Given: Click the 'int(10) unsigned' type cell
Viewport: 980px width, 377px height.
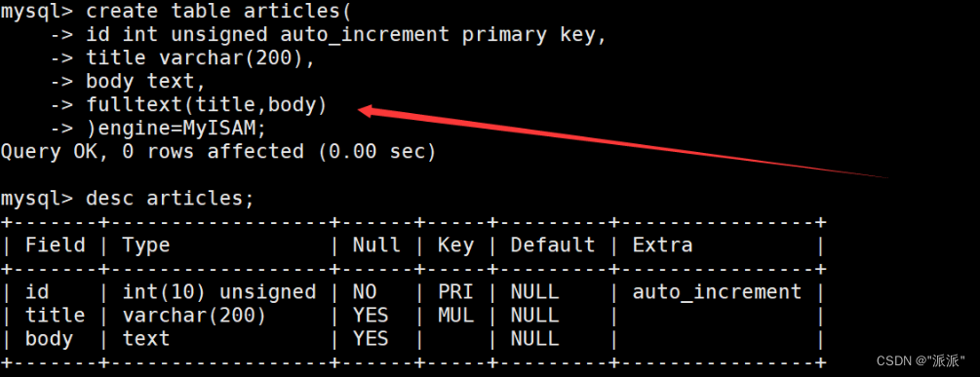Looking at the screenshot, I should tap(218, 292).
